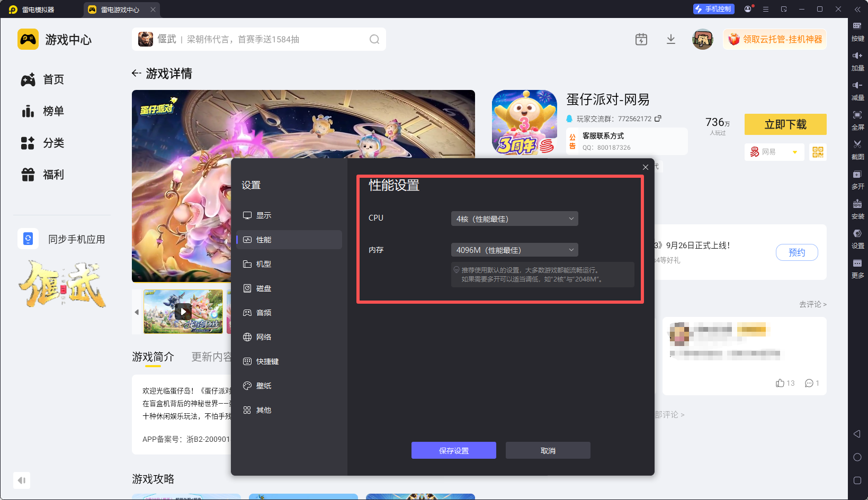
Task: Click 取消 to cancel settings
Action: coord(548,450)
